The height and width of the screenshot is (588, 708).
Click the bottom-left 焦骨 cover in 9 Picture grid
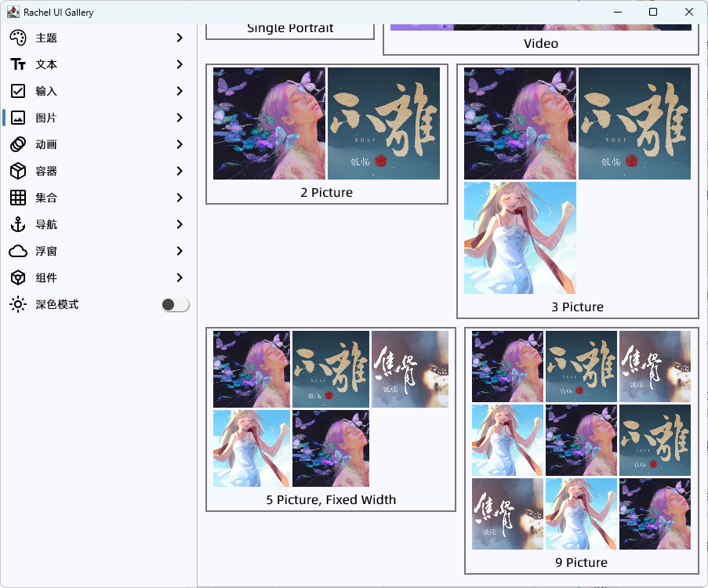click(507, 514)
